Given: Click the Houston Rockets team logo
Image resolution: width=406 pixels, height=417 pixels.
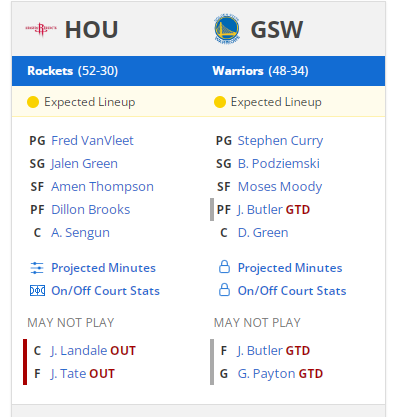Looking at the screenshot, I should (x=41, y=29).
